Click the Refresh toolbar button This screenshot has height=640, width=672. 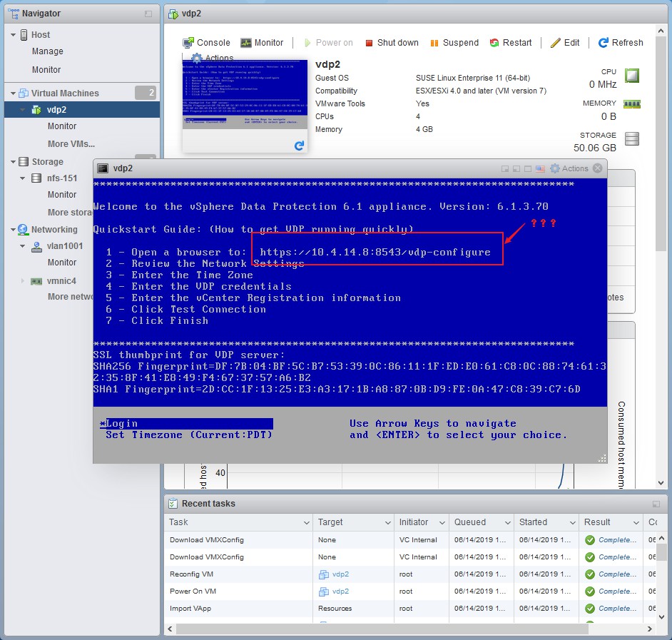(x=621, y=42)
